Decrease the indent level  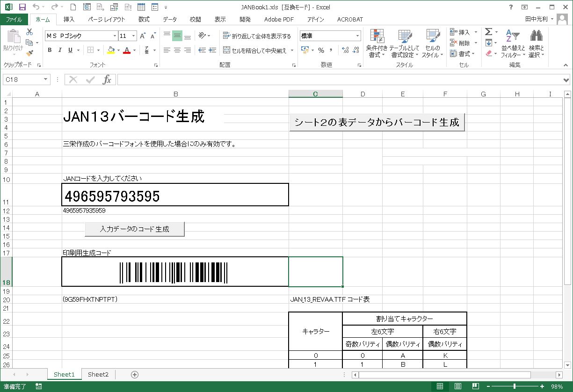coord(202,50)
